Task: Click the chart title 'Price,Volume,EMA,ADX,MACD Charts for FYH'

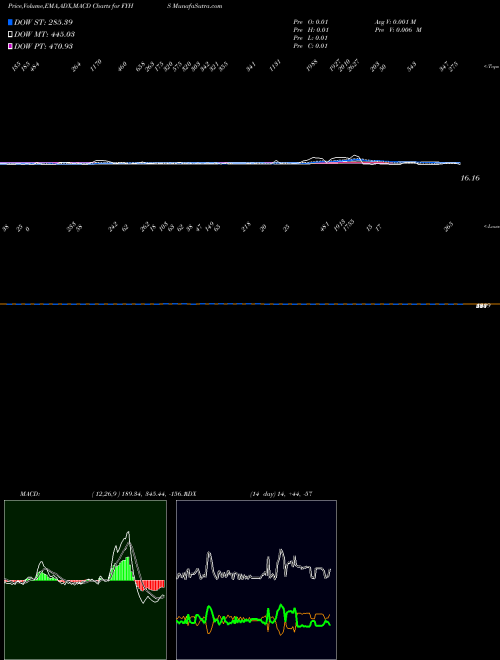Action: point(70,6)
